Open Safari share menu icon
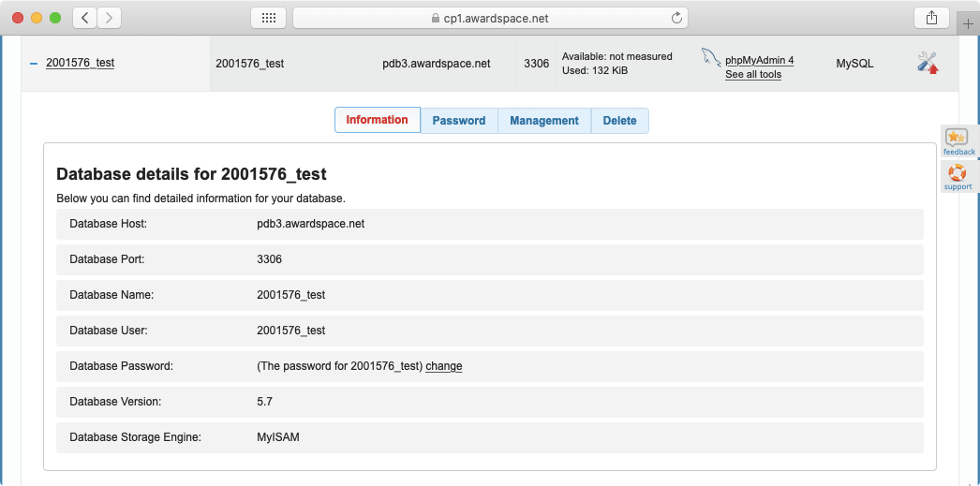Viewport: 980px width, 486px height. pos(931,18)
